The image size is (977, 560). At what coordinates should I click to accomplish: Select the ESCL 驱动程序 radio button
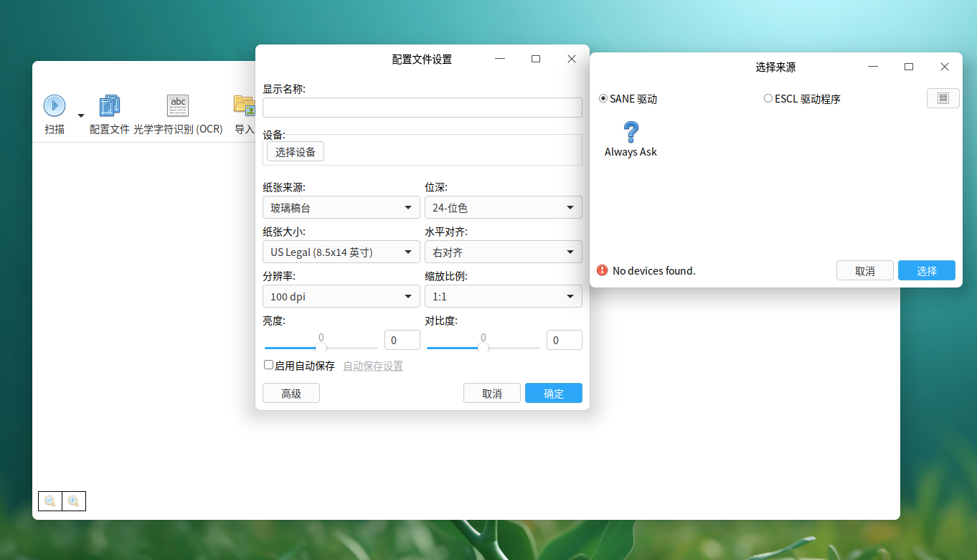pyautogui.click(x=768, y=98)
